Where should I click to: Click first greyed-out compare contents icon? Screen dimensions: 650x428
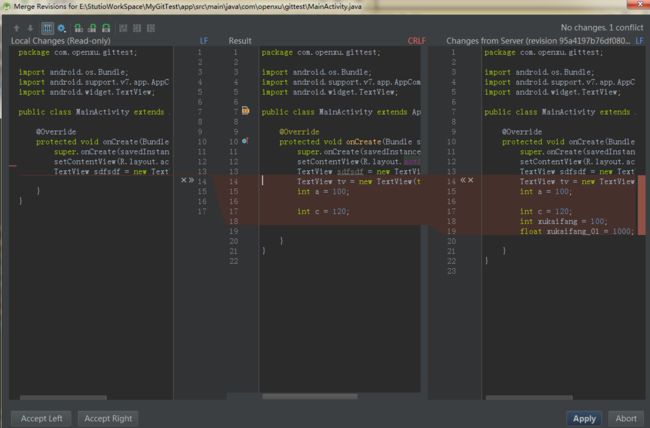coord(123,28)
